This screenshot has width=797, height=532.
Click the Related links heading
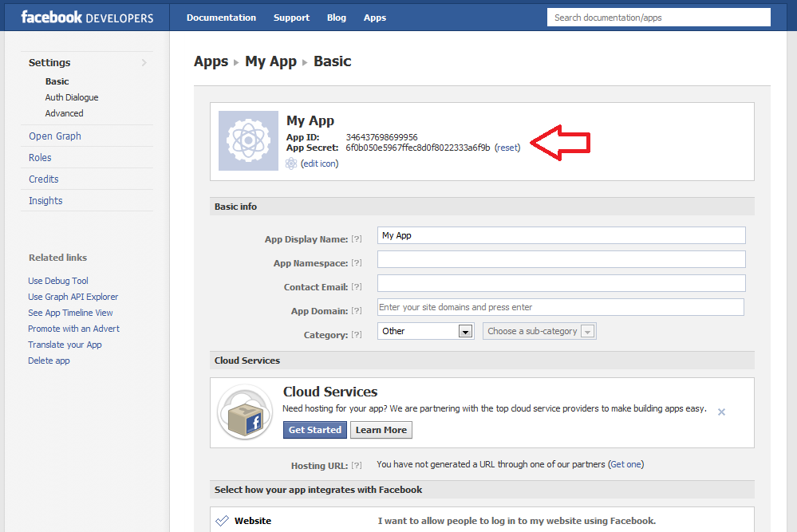(58, 258)
